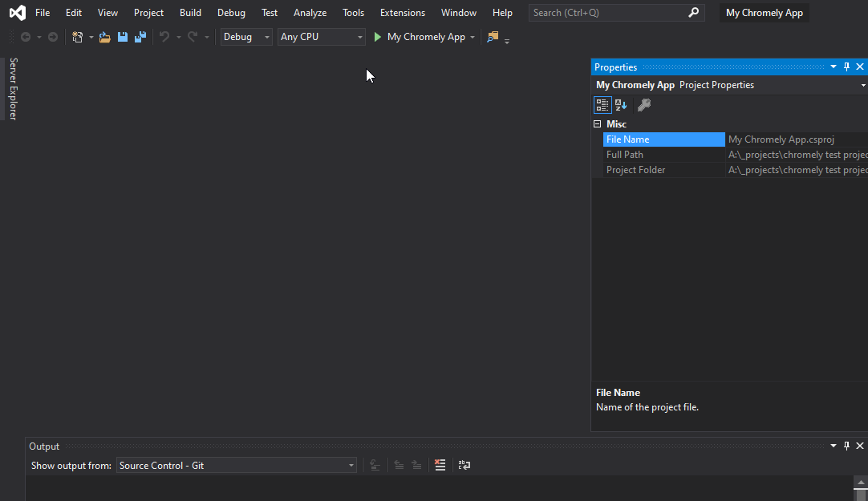This screenshot has width=868, height=501.
Task: Open the View menu
Action: [x=108, y=13]
